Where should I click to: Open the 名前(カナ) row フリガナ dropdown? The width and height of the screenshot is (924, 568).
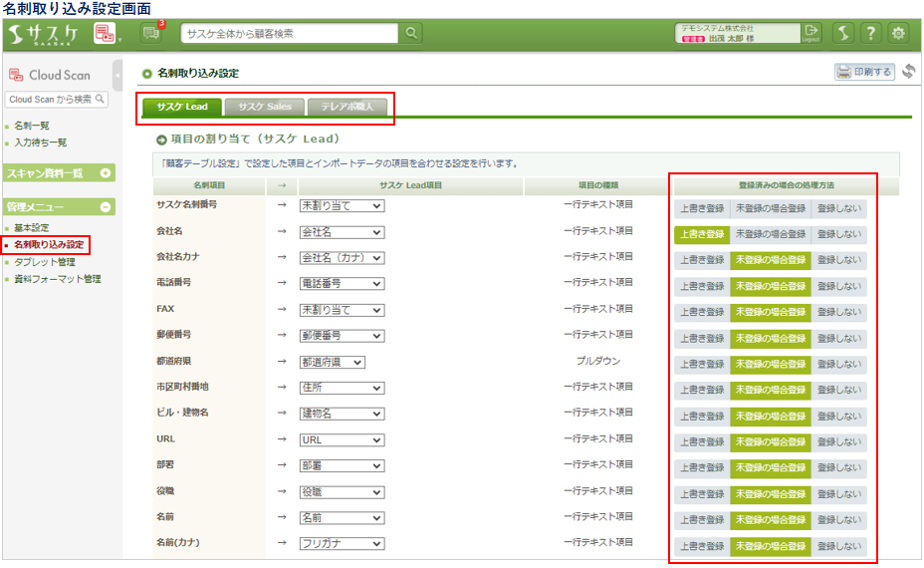[342, 544]
